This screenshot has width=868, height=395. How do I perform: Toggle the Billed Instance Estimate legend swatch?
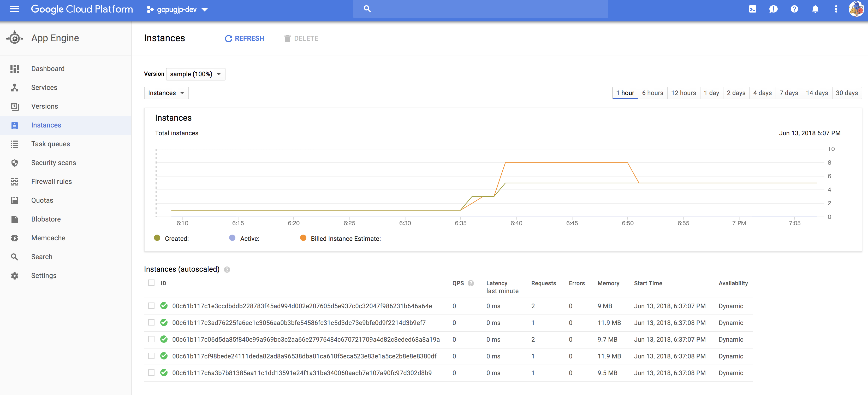303,238
